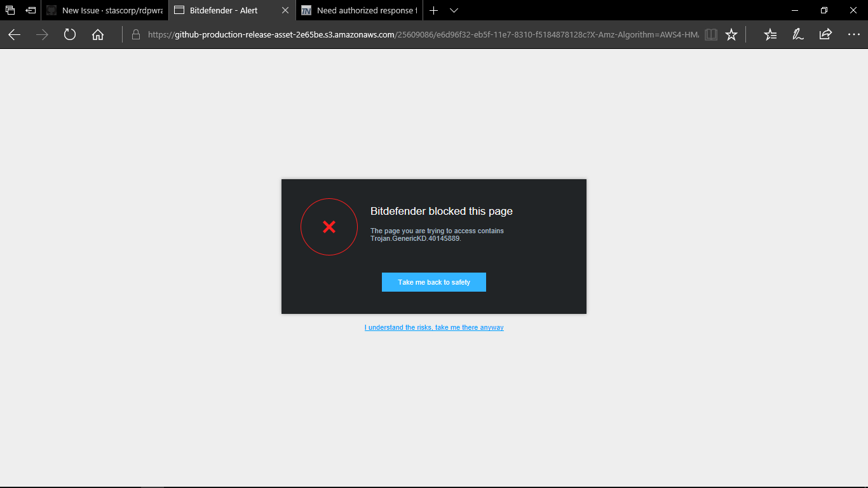The image size is (868, 488).
Task: Open the Need authorized response tab
Action: [x=359, y=10]
